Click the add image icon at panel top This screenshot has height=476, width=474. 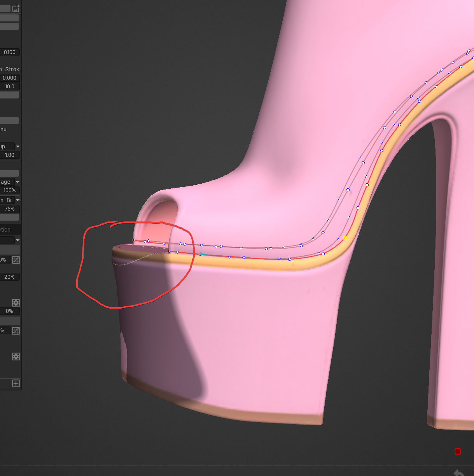pyautogui.click(x=16, y=8)
